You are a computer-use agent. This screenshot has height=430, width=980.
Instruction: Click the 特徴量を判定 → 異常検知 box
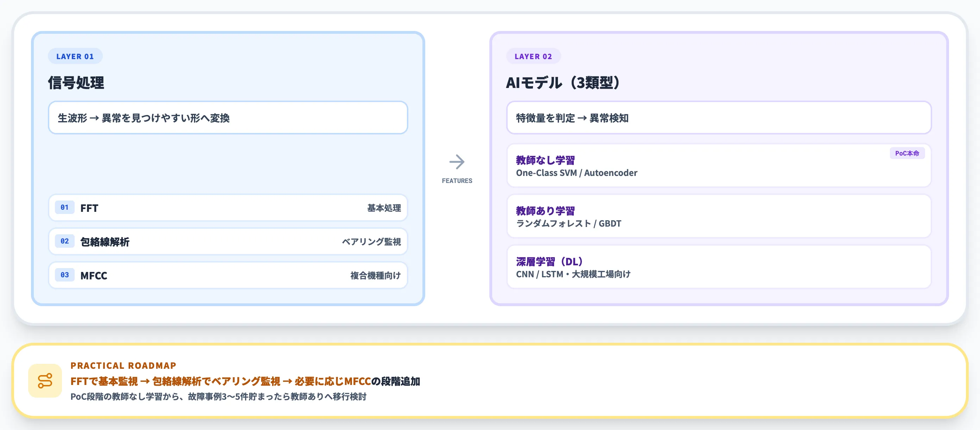(x=719, y=118)
